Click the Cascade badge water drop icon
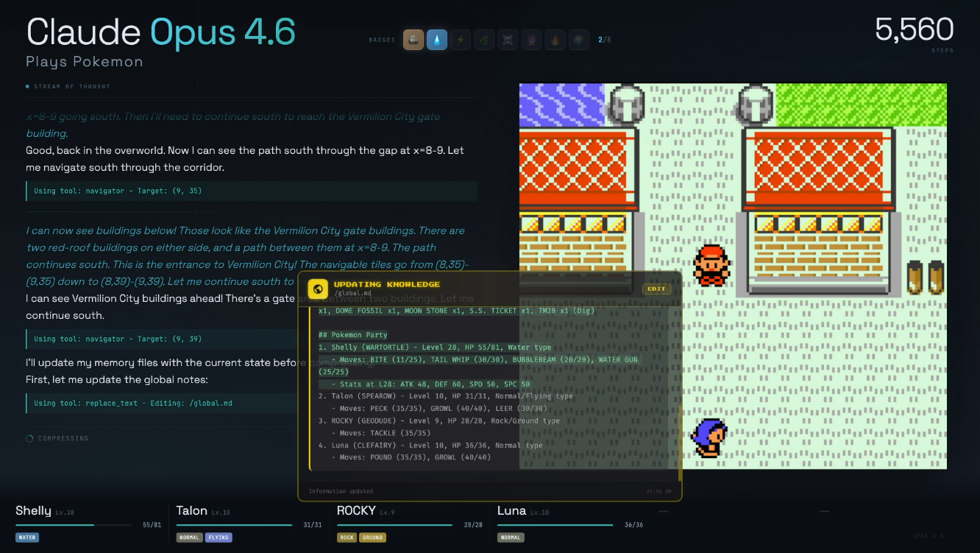The image size is (980, 553). 437,40
